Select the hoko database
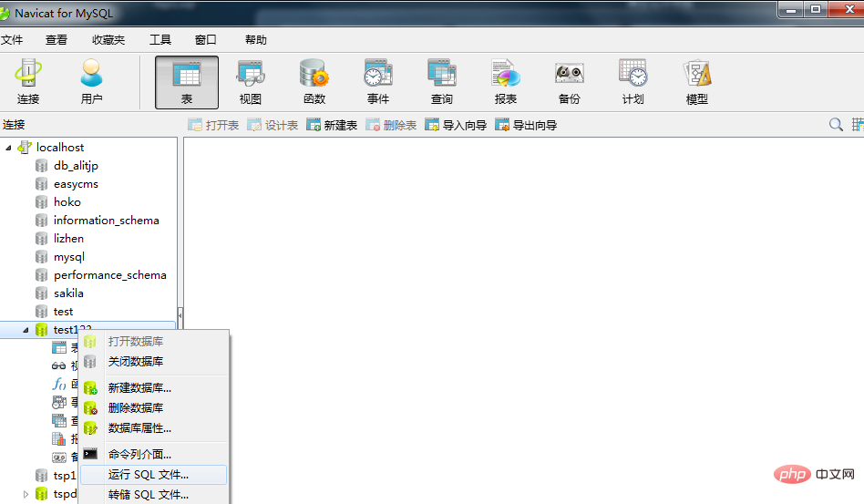Viewport: 864px width, 504px height. [67, 202]
